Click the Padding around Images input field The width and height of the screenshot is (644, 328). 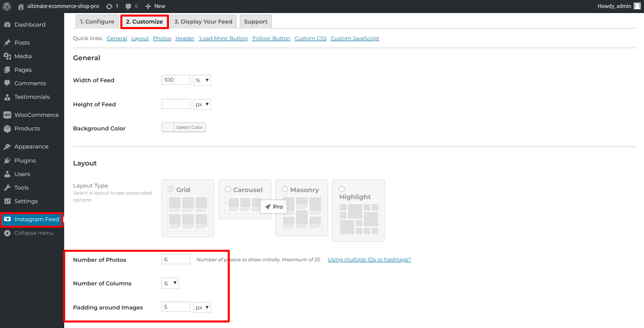tap(176, 307)
